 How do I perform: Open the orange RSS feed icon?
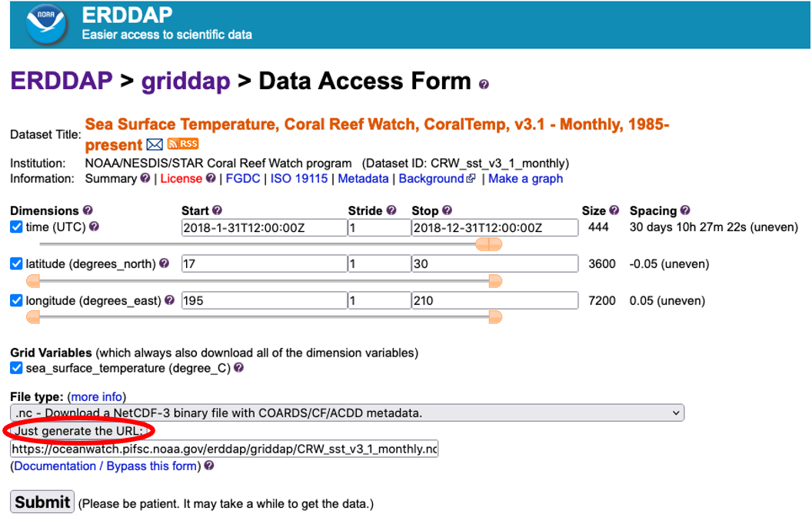[x=183, y=144]
